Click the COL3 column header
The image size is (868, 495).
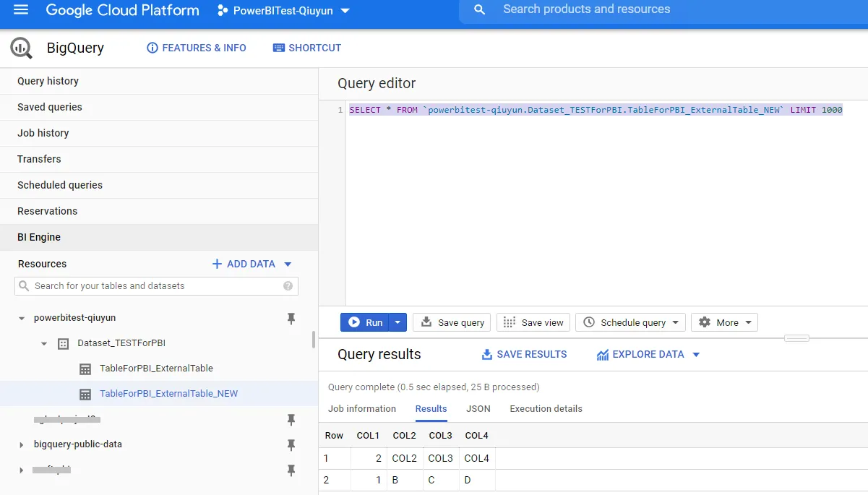[x=440, y=436]
